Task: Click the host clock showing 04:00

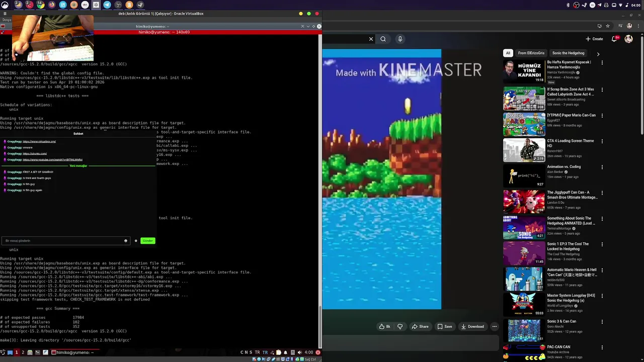Action: pos(635,5)
